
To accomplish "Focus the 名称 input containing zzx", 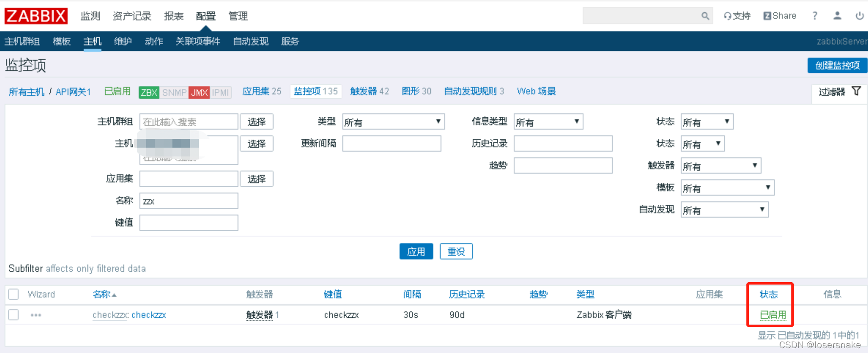I will (189, 201).
